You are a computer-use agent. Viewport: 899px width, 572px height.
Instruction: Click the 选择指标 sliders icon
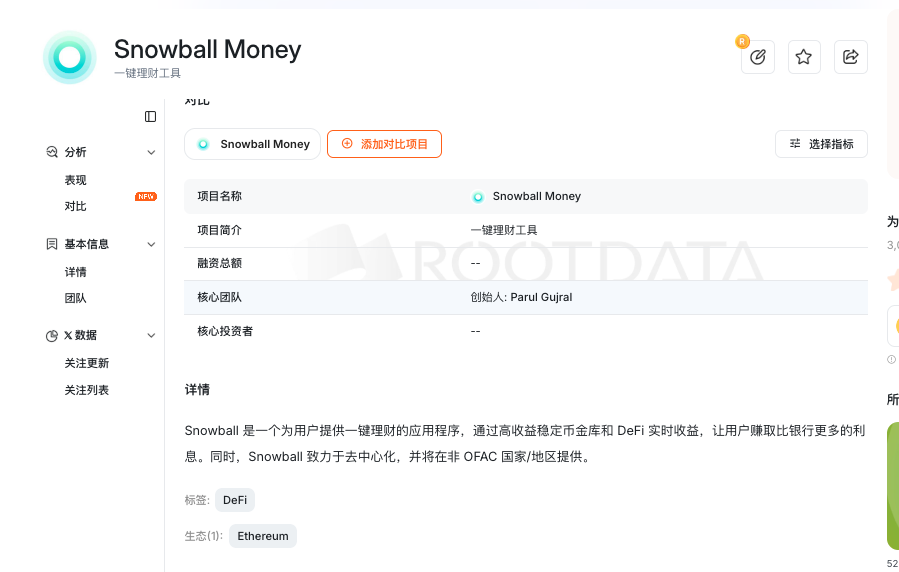[795, 143]
